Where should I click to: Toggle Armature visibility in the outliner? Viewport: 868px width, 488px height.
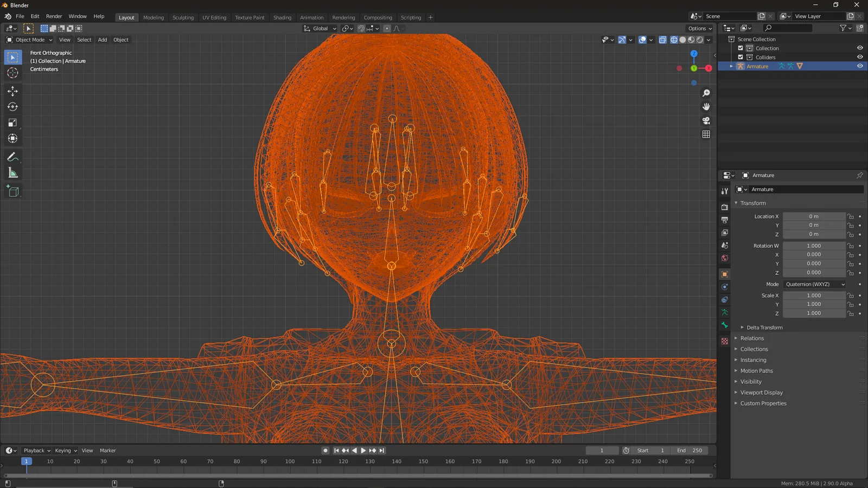(x=859, y=66)
